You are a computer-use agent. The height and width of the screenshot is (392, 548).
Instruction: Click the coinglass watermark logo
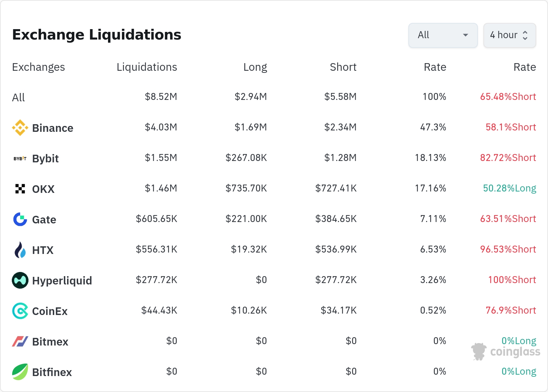(x=506, y=352)
